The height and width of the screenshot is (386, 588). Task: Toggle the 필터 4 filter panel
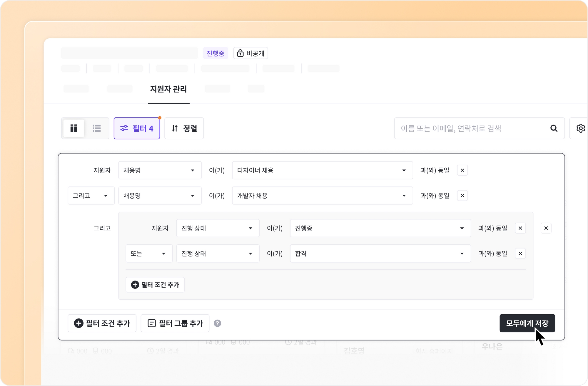pos(137,128)
